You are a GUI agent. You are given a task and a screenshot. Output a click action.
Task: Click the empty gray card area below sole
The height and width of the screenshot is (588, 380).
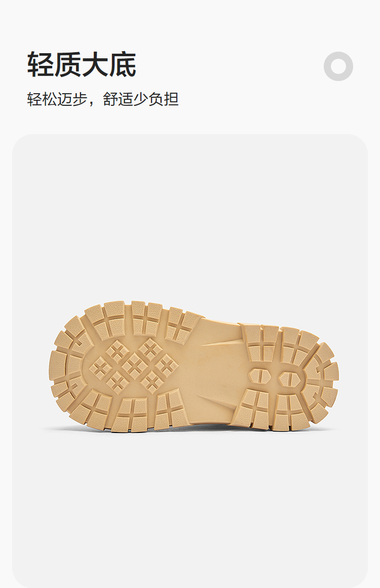190,510
